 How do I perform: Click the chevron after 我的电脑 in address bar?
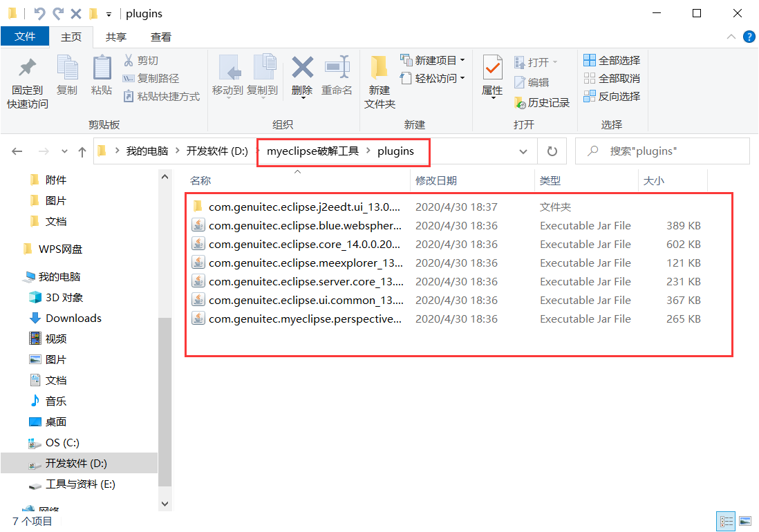[177, 151]
